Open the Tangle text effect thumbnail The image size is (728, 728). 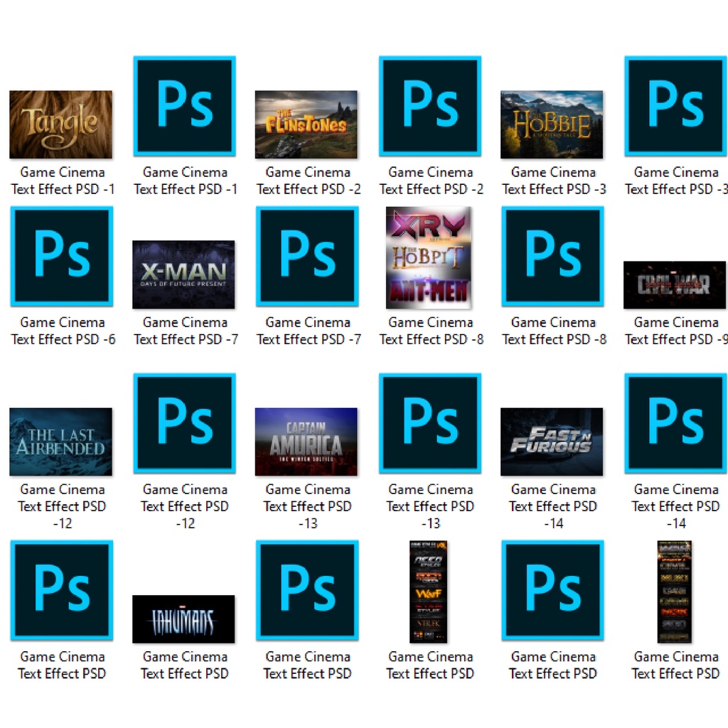point(60,124)
